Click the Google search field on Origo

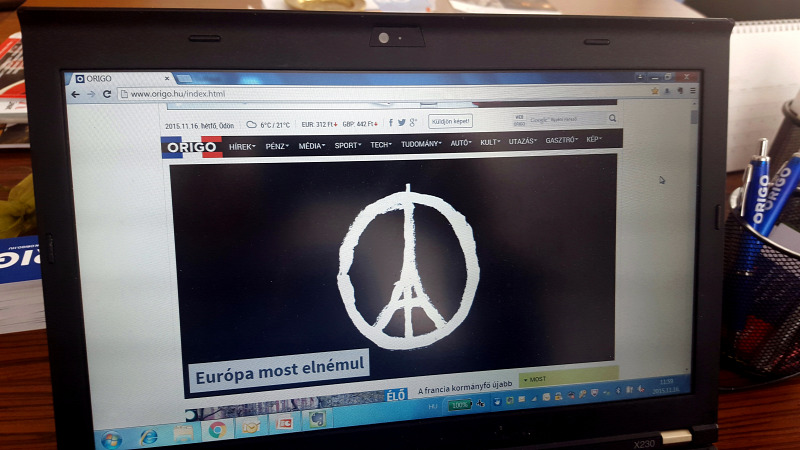pyautogui.click(x=566, y=119)
